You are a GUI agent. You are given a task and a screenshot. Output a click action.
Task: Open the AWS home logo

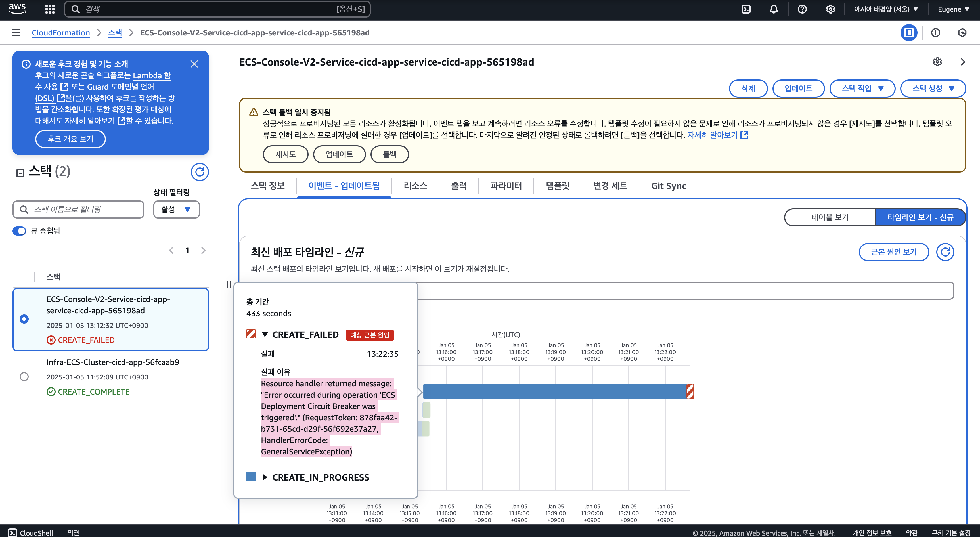tap(18, 9)
